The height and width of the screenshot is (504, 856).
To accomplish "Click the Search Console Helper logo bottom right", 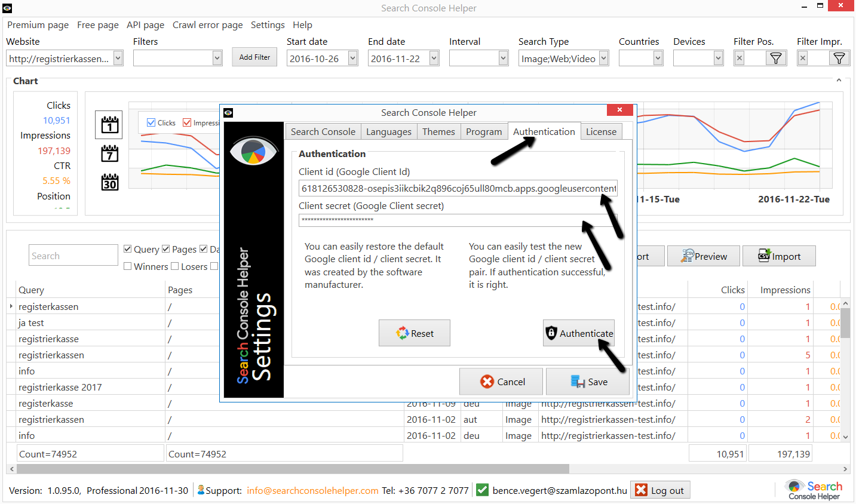I will pos(814,490).
